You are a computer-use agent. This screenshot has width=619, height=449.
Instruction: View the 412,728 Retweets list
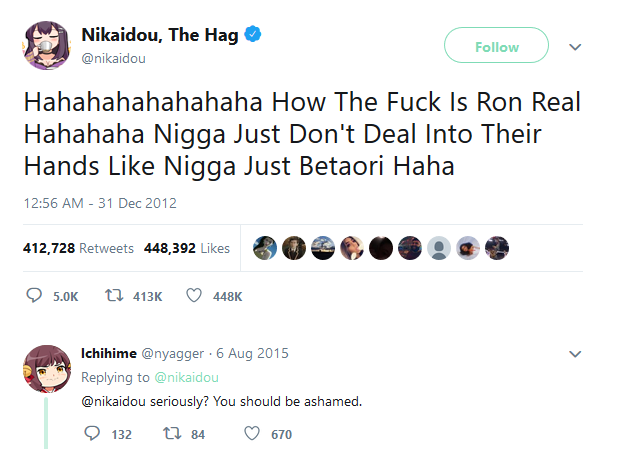coord(78,248)
